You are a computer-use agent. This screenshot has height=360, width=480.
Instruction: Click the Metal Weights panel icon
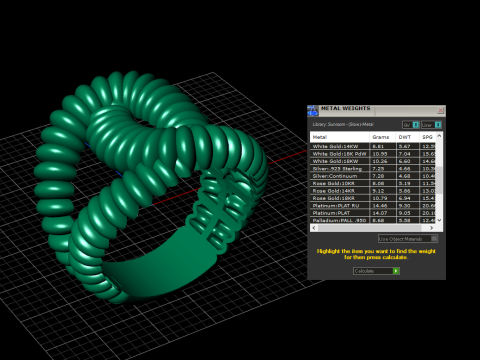click(313, 111)
